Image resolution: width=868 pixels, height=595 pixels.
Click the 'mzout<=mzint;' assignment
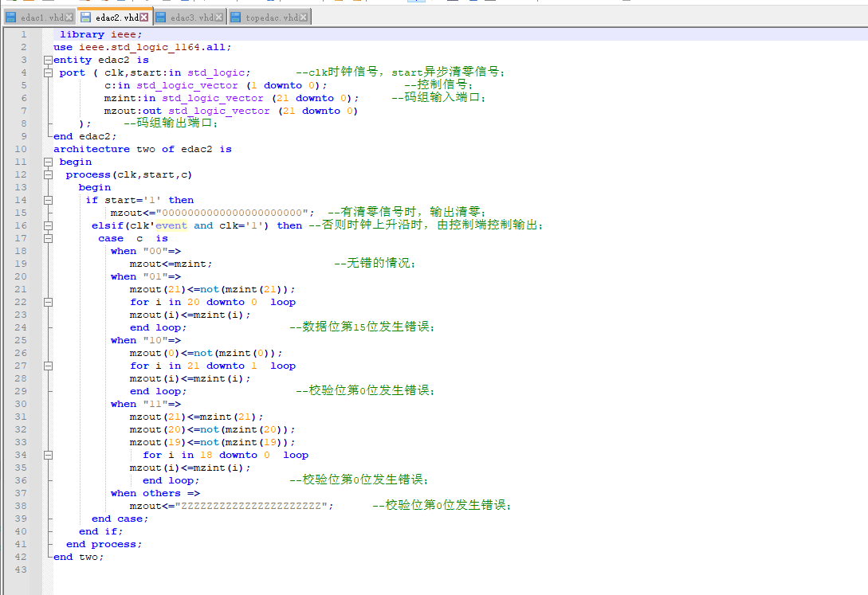click(171, 264)
